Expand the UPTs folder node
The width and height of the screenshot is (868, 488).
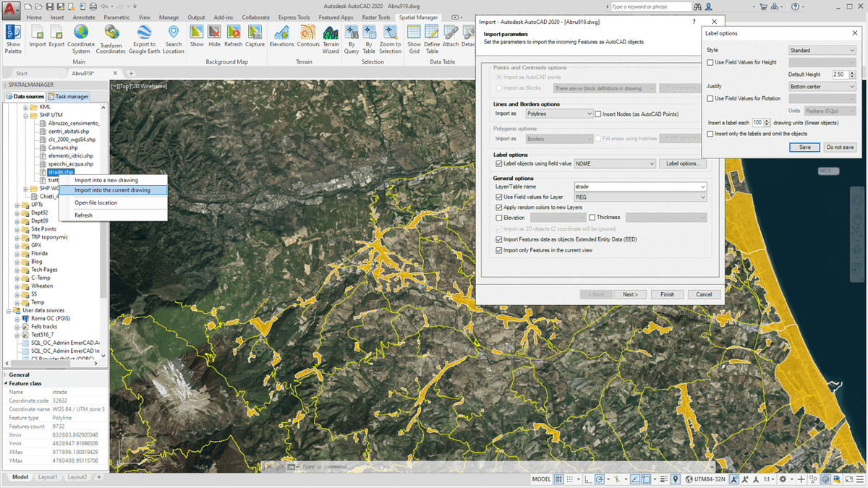point(17,205)
